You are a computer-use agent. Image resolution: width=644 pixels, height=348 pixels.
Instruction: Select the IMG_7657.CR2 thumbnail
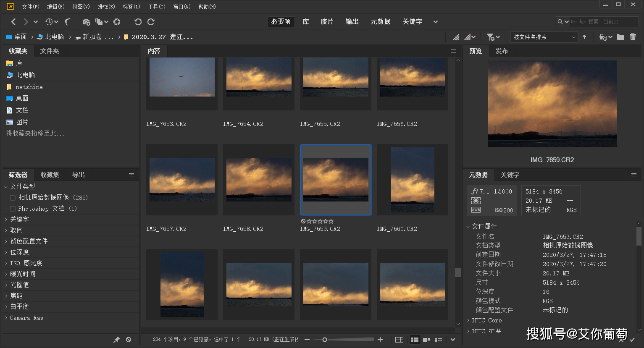pos(181,180)
